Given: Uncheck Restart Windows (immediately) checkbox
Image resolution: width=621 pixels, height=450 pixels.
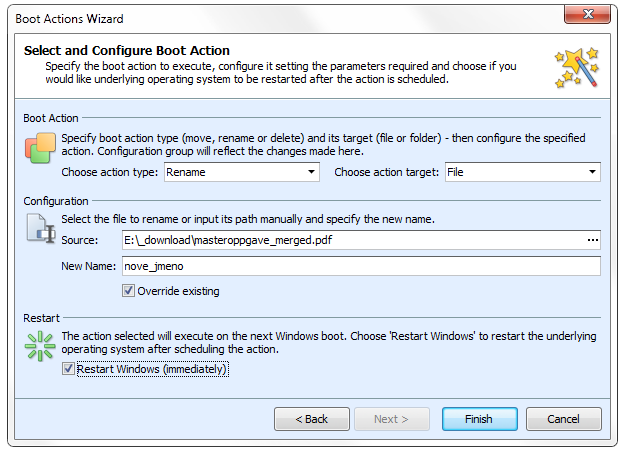Looking at the screenshot, I should pos(68,369).
